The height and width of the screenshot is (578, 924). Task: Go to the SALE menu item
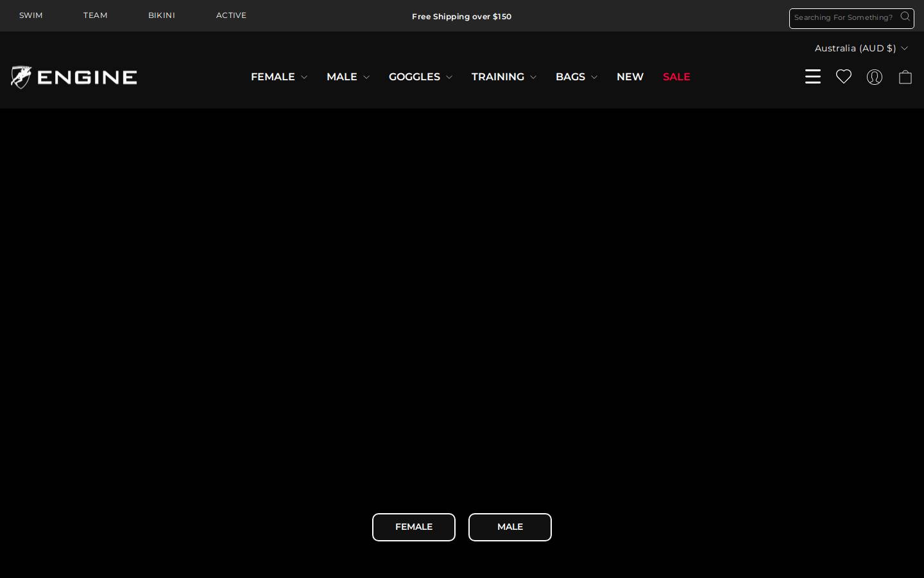[x=676, y=76]
